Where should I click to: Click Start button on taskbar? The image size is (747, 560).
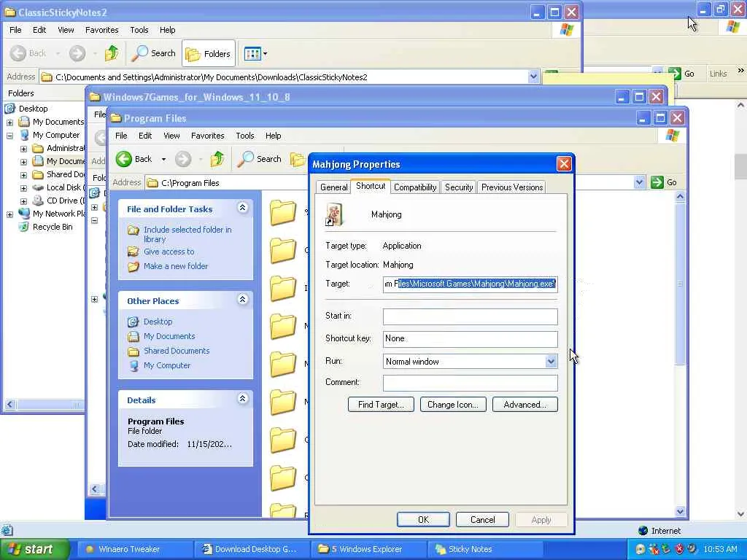[34, 550]
